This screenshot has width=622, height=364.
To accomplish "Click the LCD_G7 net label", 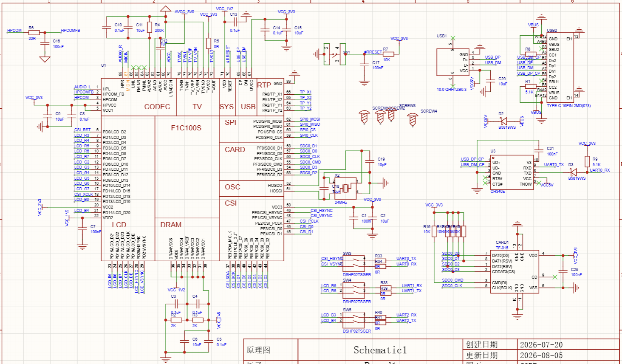I will click(82, 189).
